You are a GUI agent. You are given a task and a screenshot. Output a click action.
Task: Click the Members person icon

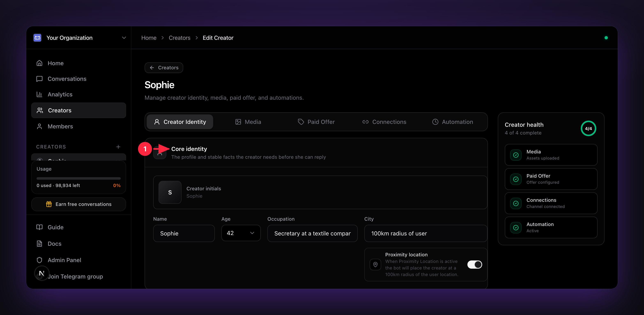pyautogui.click(x=39, y=126)
